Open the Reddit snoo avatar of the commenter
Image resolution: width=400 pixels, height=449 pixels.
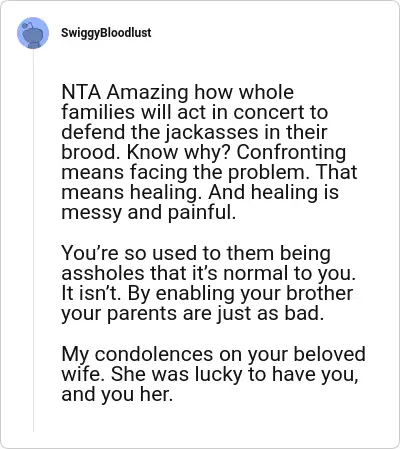tap(33, 33)
